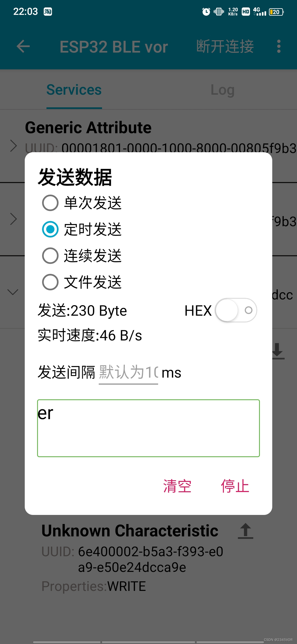Tap the battery indicator icon
The height and width of the screenshot is (644, 297).
click(276, 12)
